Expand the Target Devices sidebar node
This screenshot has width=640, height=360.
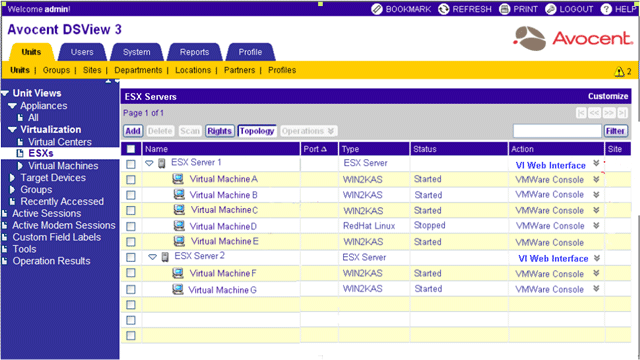(12, 178)
